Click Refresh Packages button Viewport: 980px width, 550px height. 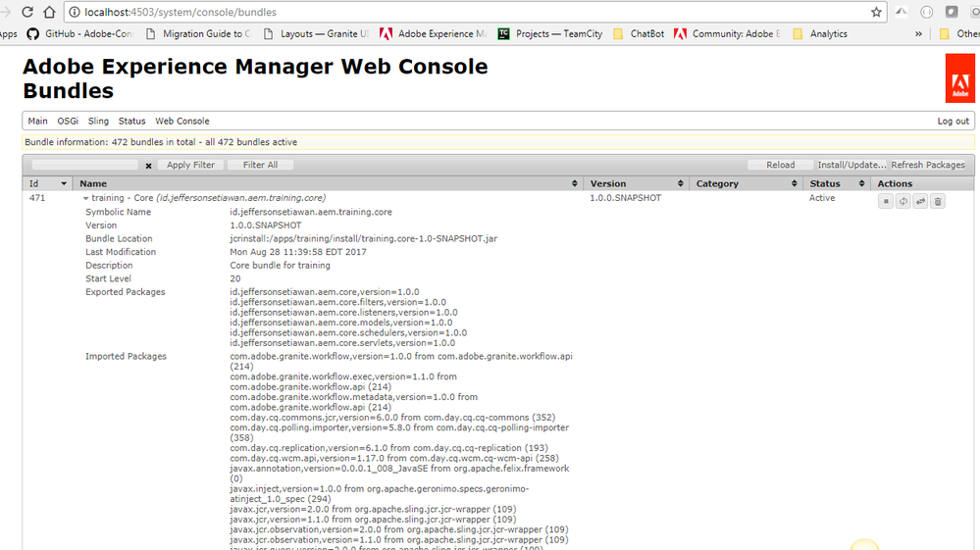coord(928,165)
